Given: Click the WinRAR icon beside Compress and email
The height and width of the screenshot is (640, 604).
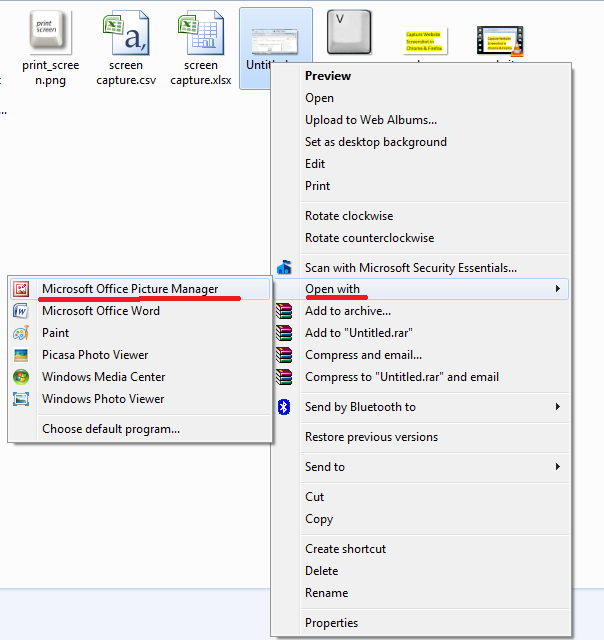Looking at the screenshot, I should click(284, 355).
